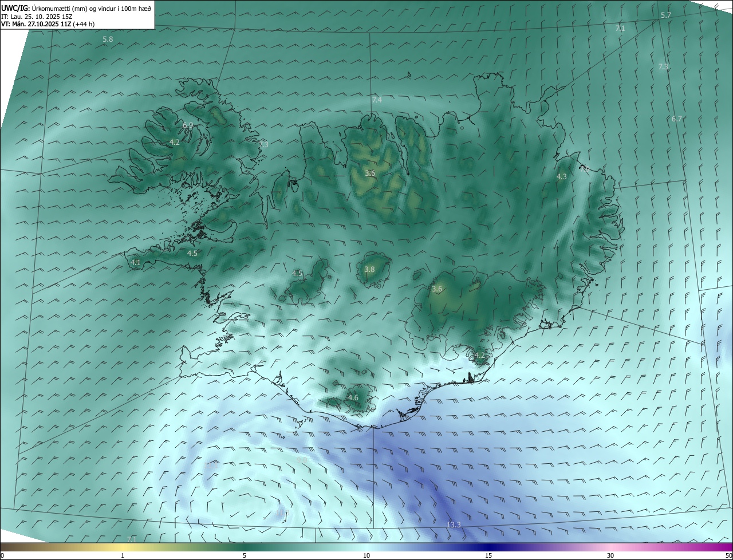Click the 1 tick on the color scale
The height and width of the screenshot is (560, 733).
123,555
